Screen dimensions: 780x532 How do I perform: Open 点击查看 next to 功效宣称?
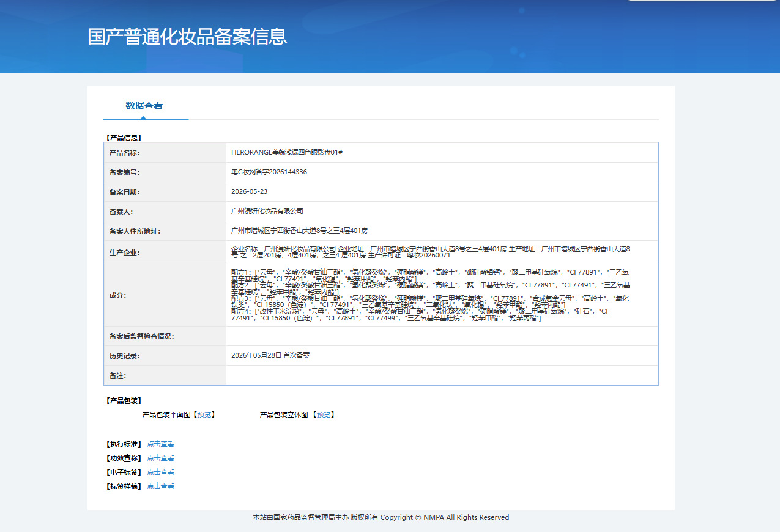pos(161,458)
